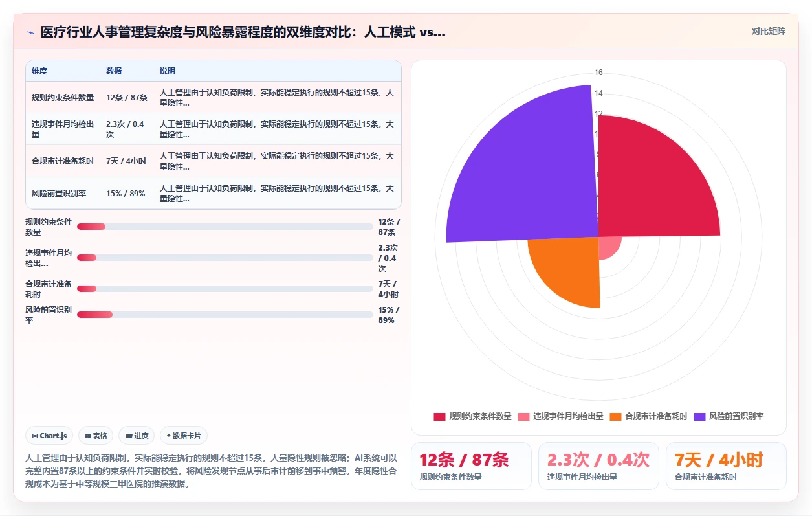Image resolution: width=812 pixels, height=516 pixels.
Task: Click the 说明 column header
Action: (168, 71)
